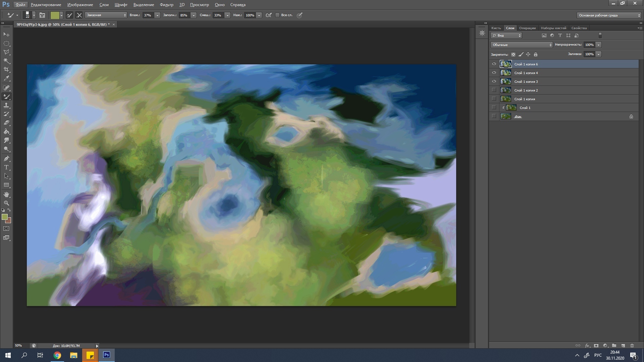Select the Eyedropper tool
This screenshot has width=644, height=362.
[x=6, y=78]
